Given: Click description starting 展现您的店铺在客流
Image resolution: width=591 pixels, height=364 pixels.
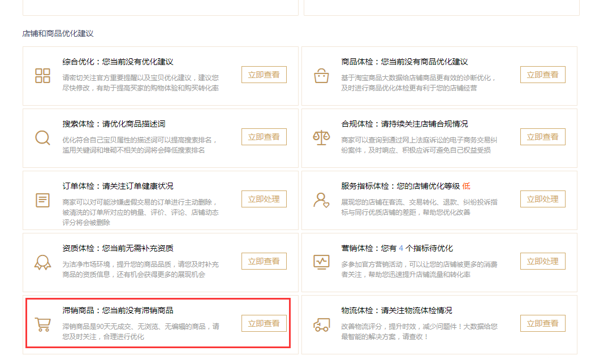Looking at the screenshot, I should pos(419,207).
